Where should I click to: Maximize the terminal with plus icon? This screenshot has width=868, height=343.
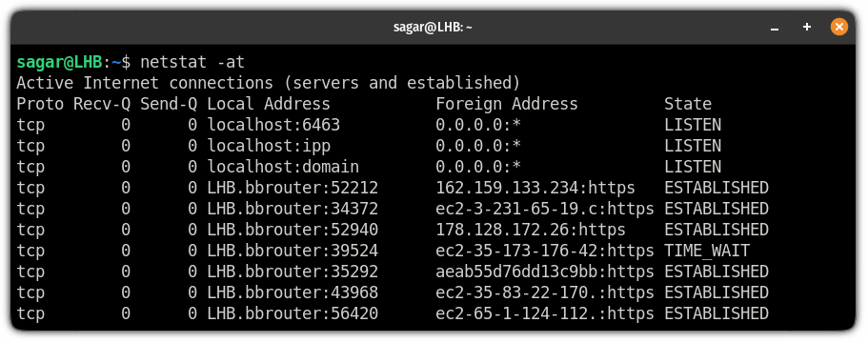pyautogui.click(x=807, y=27)
